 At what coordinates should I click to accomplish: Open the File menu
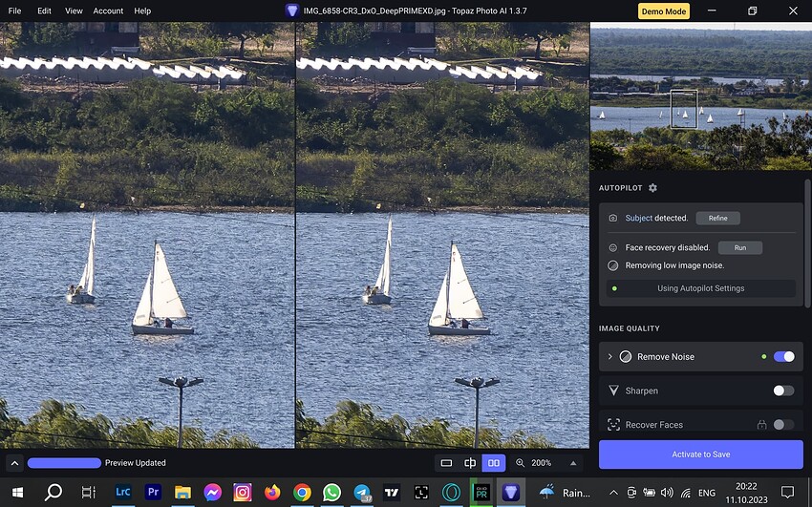point(14,11)
